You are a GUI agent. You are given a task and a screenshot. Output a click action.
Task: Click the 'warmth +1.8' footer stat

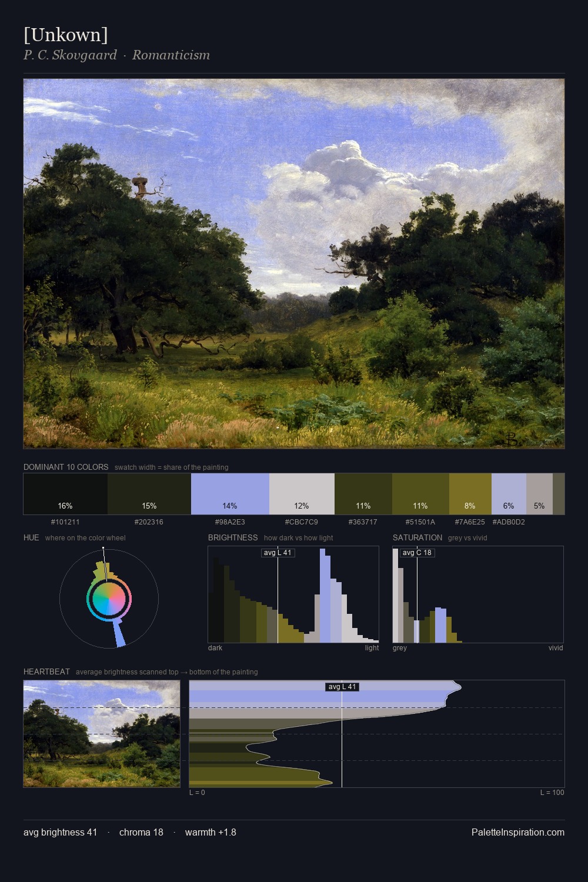211,833
